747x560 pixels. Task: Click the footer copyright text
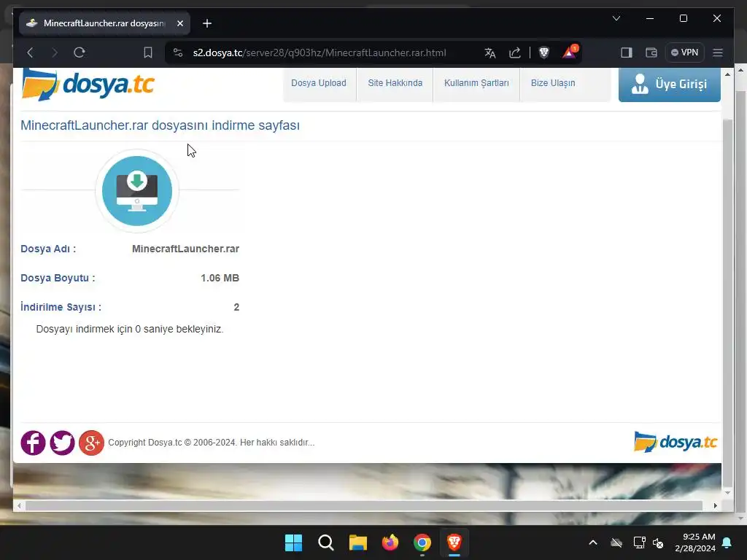pos(211,443)
